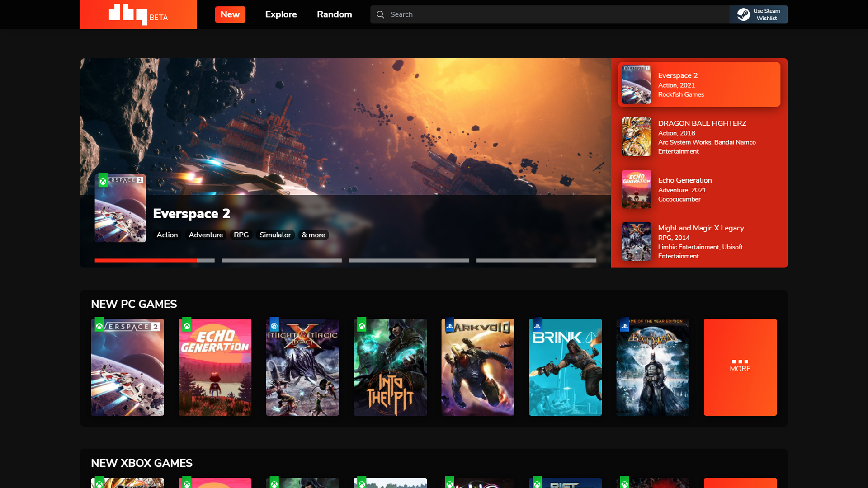
Task: Click the three-dots icon on the MORE tile
Action: 740,361
